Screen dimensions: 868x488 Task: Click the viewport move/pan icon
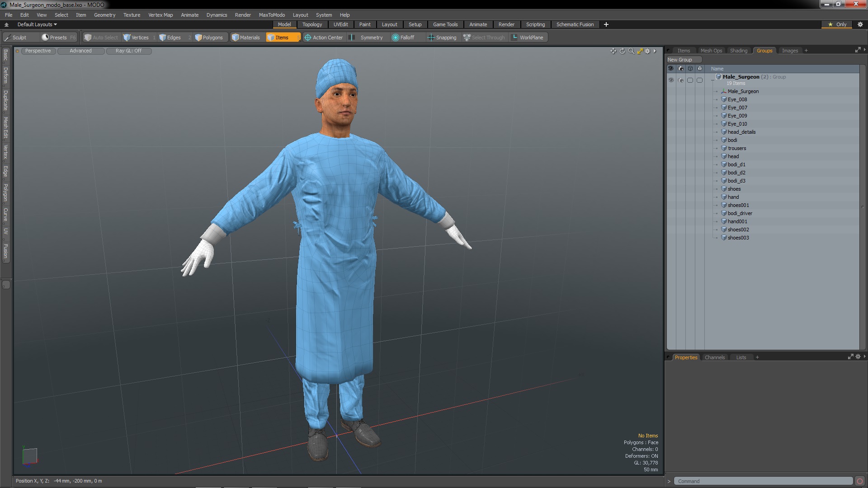coord(613,51)
